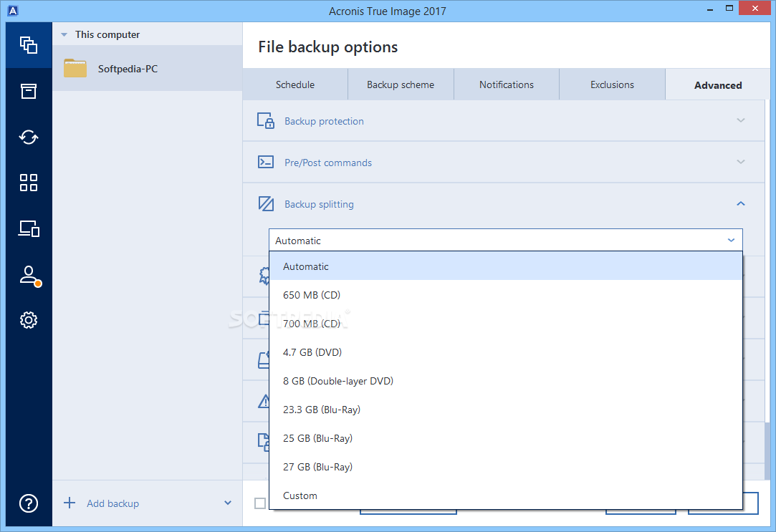Switch to the Notifications tab
The height and width of the screenshot is (532, 776).
507,84
